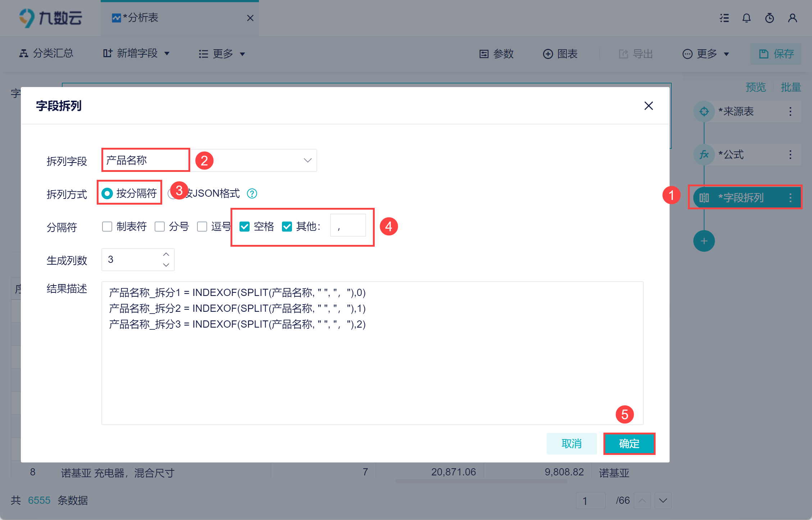Click the 确定 confirm button
The width and height of the screenshot is (812, 520).
(x=629, y=443)
